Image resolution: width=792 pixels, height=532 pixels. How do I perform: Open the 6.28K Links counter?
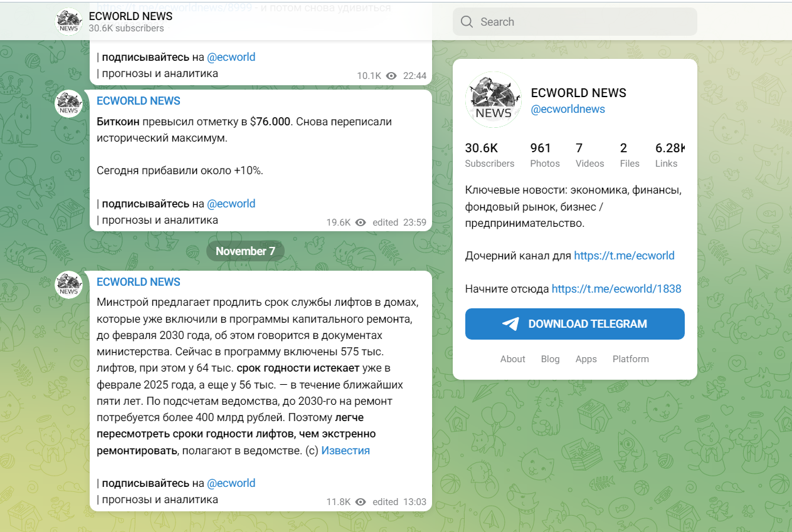click(670, 155)
